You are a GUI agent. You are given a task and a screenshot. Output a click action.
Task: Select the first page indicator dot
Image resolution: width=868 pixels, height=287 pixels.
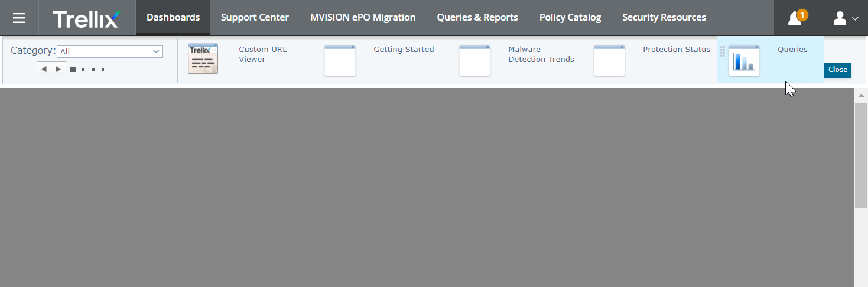tap(73, 70)
